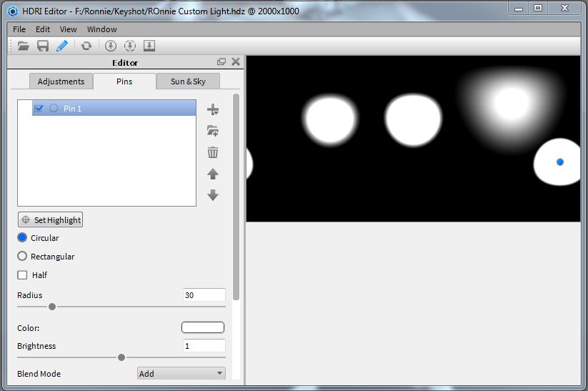The height and width of the screenshot is (391, 588).
Task: Close the Editor panel
Action: 236,61
